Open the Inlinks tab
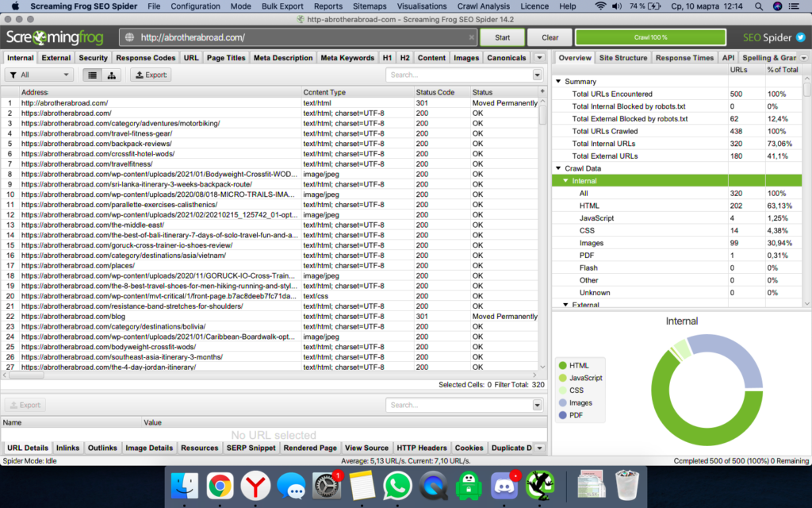Viewport: 812px width, 508px height. coord(68,448)
